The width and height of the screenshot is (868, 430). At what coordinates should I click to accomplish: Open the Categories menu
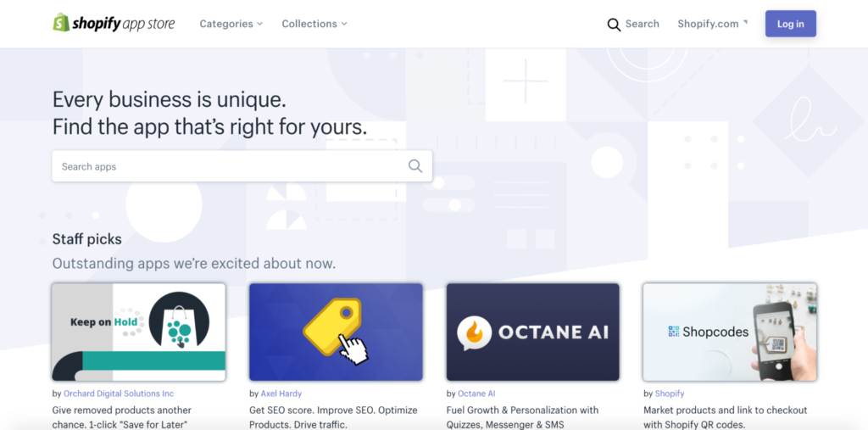tap(231, 24)
